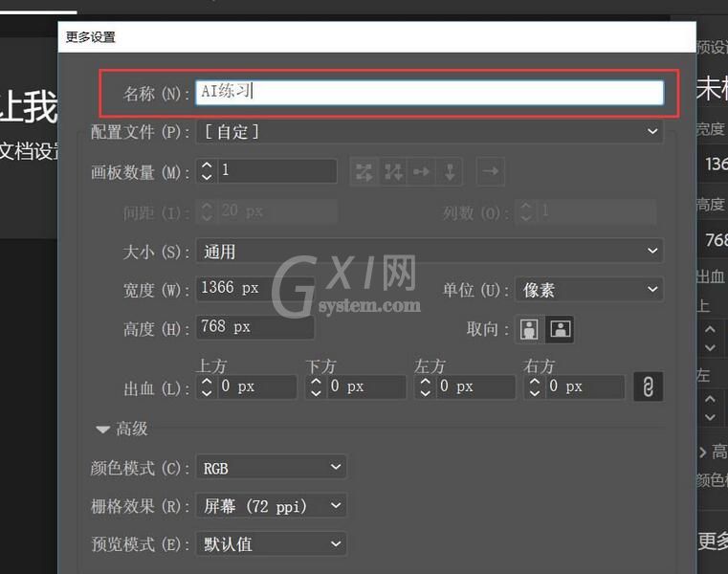Decrease left bleed 左方 with down arrow
Screen dimensions: 728x574
[426, 393]
